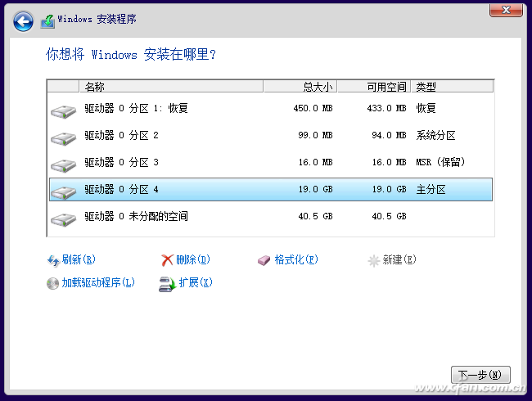Open 加载驱动程序(L) load driver link
This screenshot has width=532, height=401.
98,282
